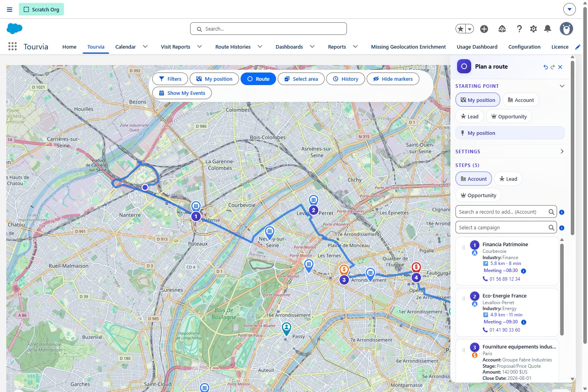Click the blue account marker at Neuilly-sur-Seine
Screen dimensions: 588x392
click(269, 232)
